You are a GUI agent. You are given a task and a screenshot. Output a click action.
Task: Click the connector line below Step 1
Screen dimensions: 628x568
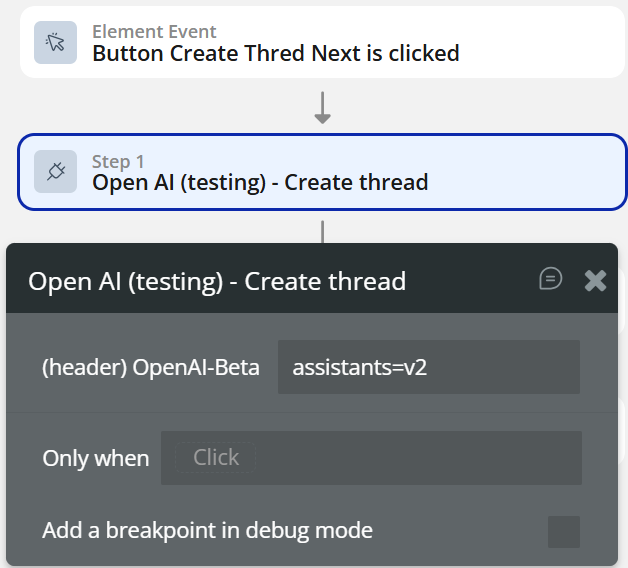322,231
